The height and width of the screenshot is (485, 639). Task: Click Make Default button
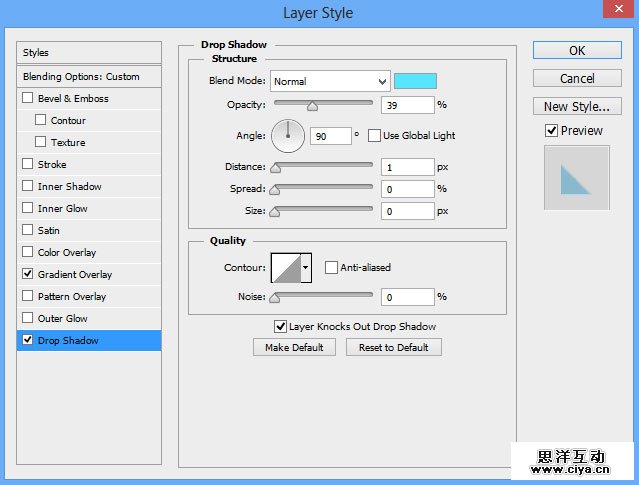tap(294, 347)
